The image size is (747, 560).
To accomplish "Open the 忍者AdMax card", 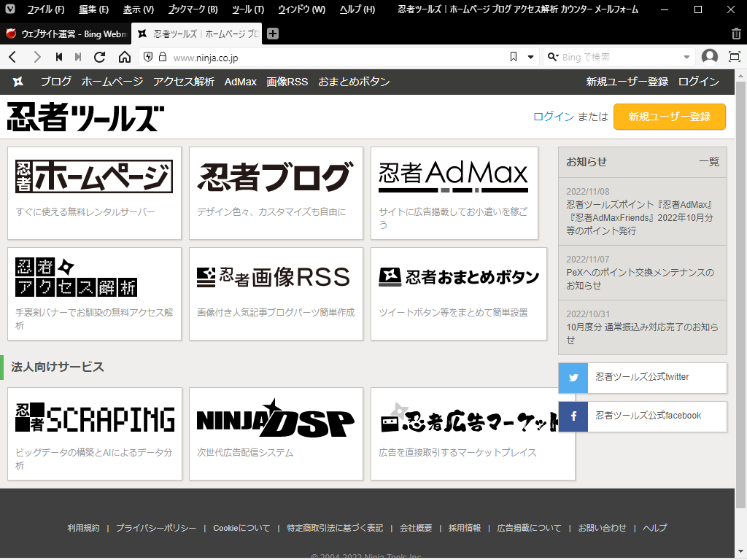I will click(454, 192).
